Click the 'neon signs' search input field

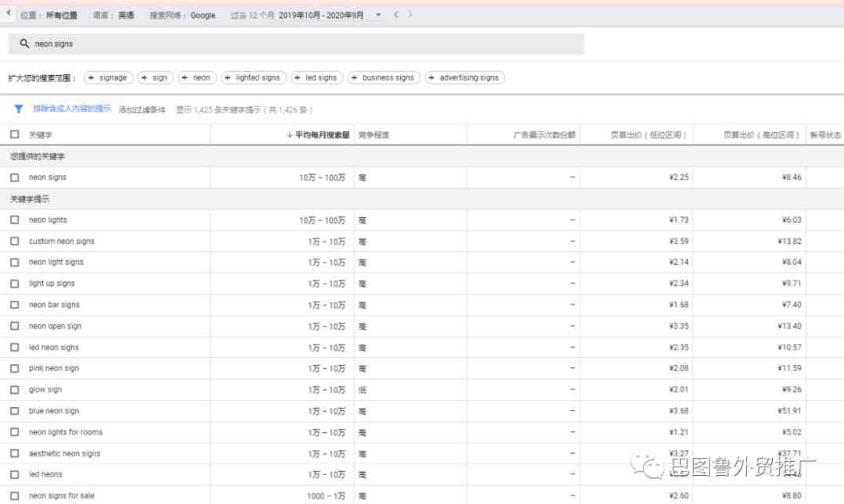click(x=296, y=44)
